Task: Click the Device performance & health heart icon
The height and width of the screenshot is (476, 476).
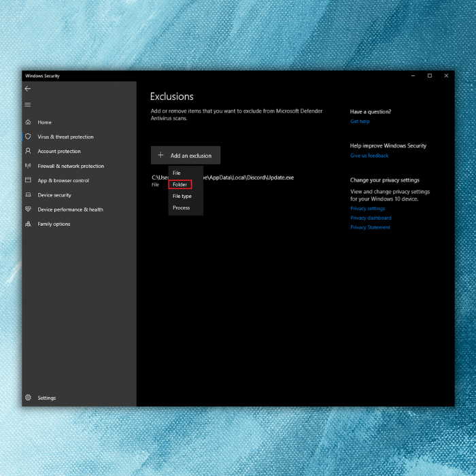Action: 28,209
